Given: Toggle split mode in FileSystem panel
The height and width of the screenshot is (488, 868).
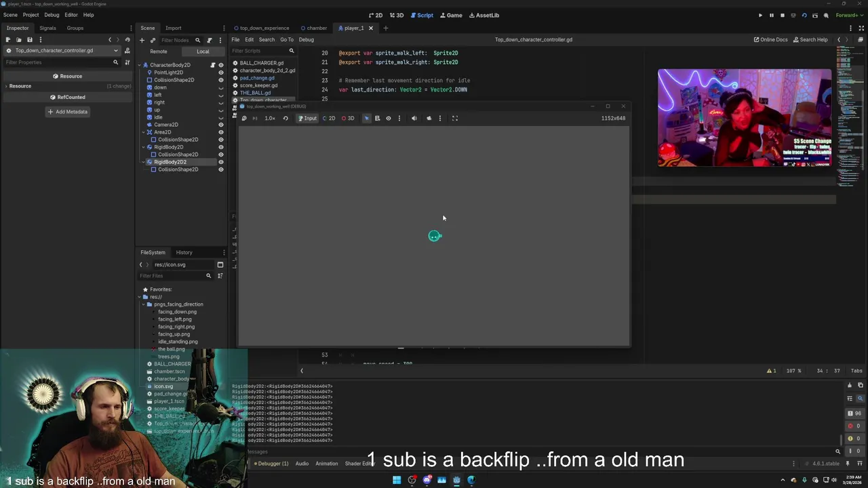Looking at the screenshot, I should pyautogui.click(x=220, y=265).
